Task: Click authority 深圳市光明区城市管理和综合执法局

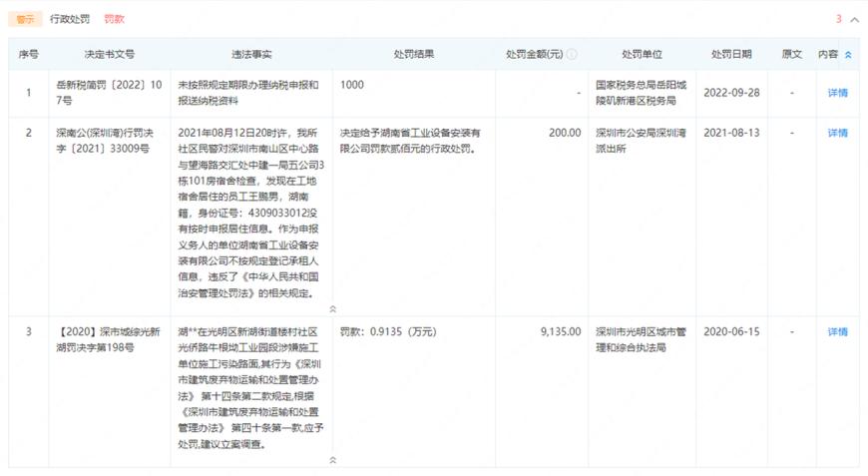Action: [642, 339]
